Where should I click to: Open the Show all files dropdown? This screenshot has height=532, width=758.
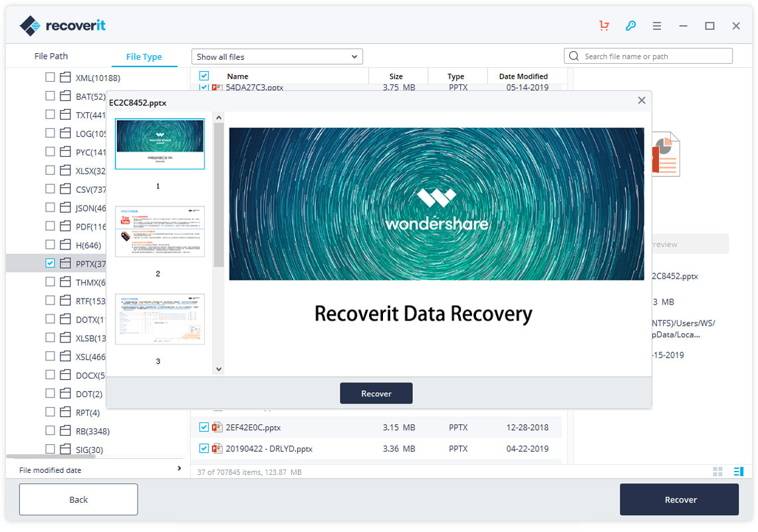coord(277,57)
